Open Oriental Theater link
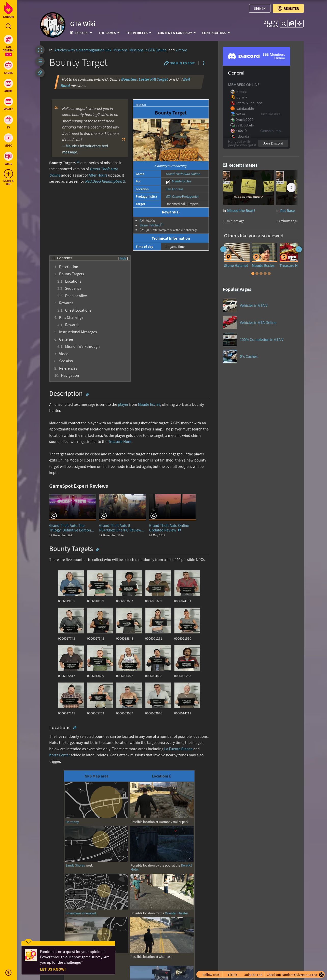The width and height of the screenshot is (327, 980). 176,913
